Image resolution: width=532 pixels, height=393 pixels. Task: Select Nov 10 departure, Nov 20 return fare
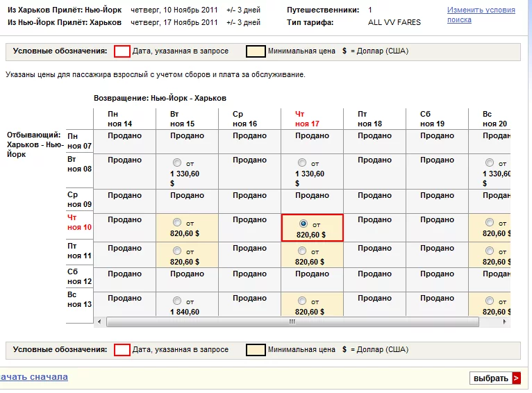pyautogui.click(x=490, y=222)
